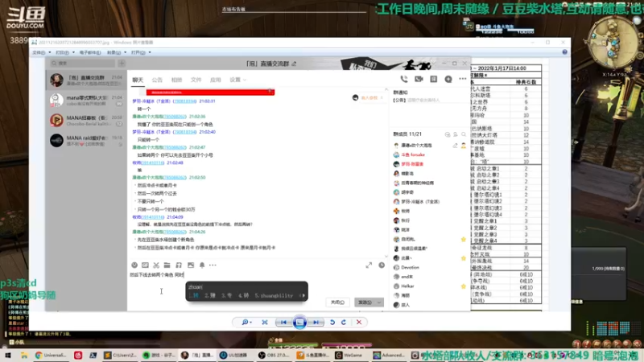This screenshot has width=644, height=362.
Task: Rotate image clockwise in photo viewer
Action: [x=344, y=323]
